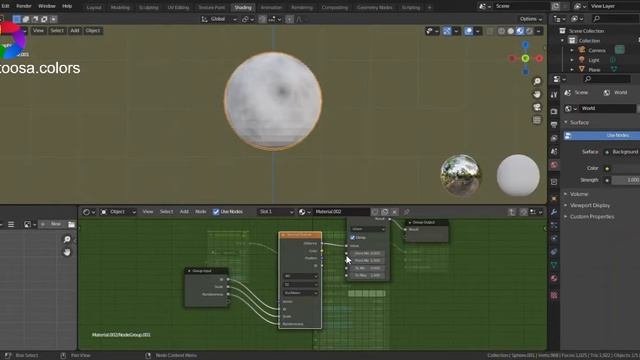This screenshot has height=360, width=640.
Task: Open the Texture properties checker tab
Action: 554,295
